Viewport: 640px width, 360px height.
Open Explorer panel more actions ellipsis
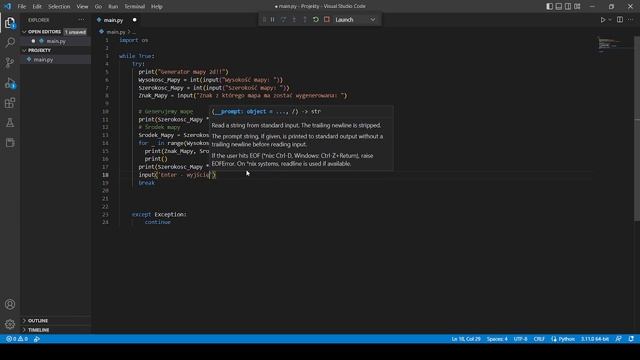click(x=82, y=20)
